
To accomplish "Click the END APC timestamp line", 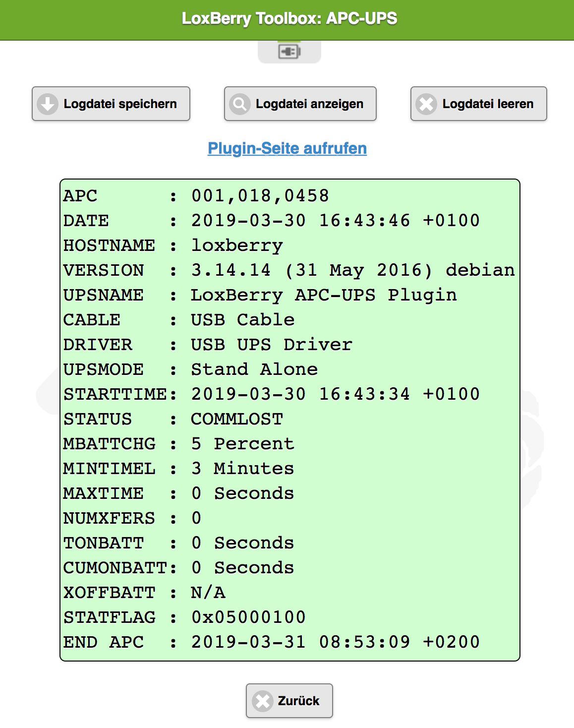I will pyautogui.click(x=271, y=642).
